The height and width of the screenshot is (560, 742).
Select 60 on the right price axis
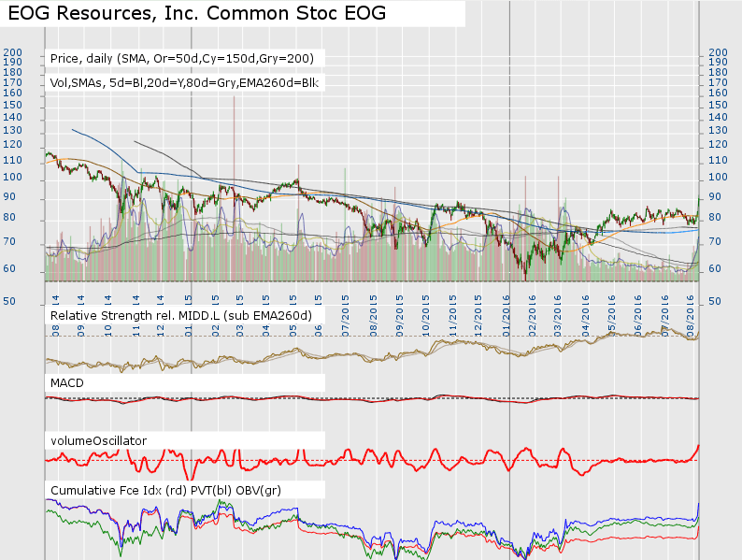715,269
